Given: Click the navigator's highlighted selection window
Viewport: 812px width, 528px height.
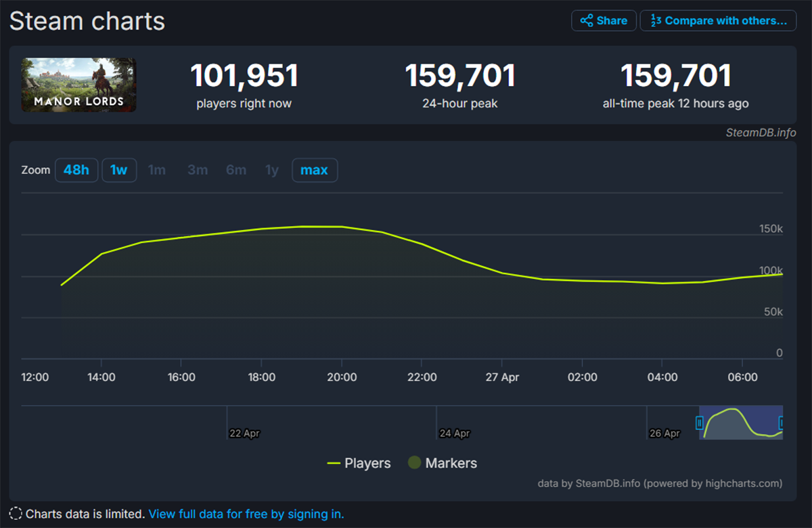Looking at the screenshot, I should pos(741,423).
